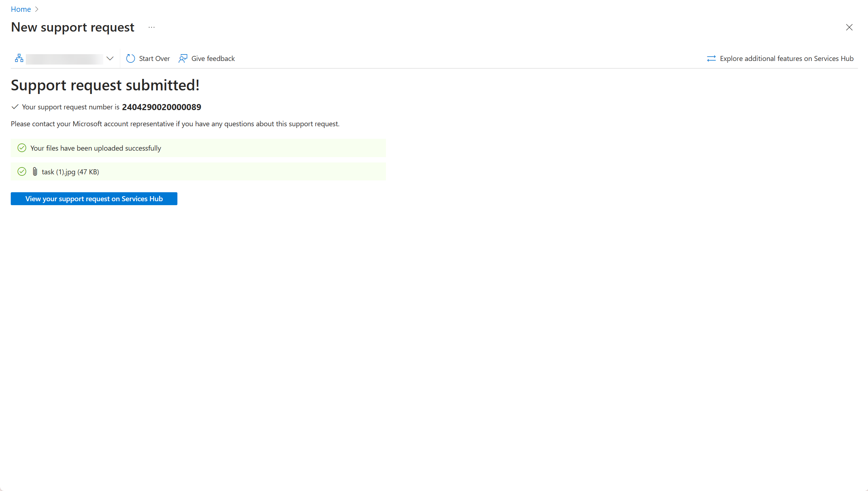Click View your support request on Services Hub
The image size is (868, 491).
pos(94,198)
